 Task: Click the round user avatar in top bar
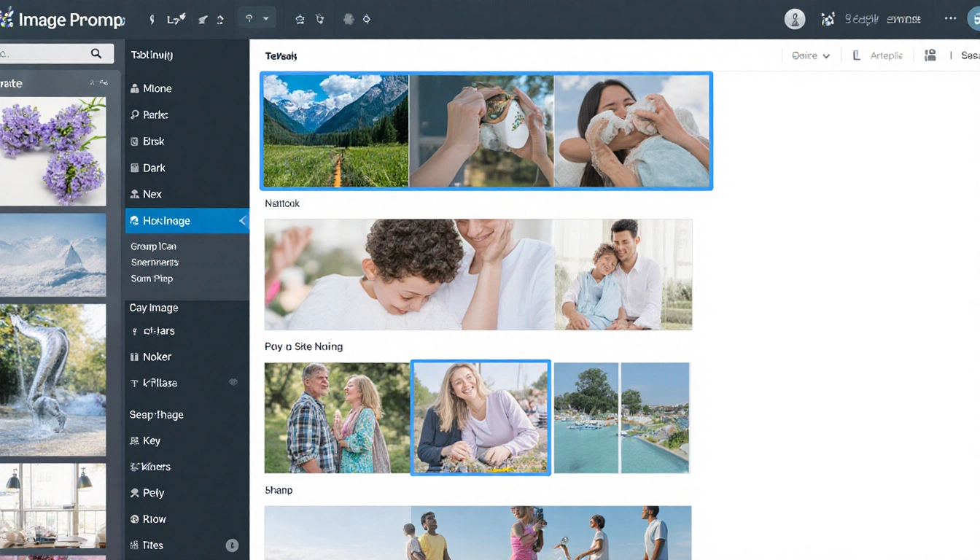coord(795,20)
